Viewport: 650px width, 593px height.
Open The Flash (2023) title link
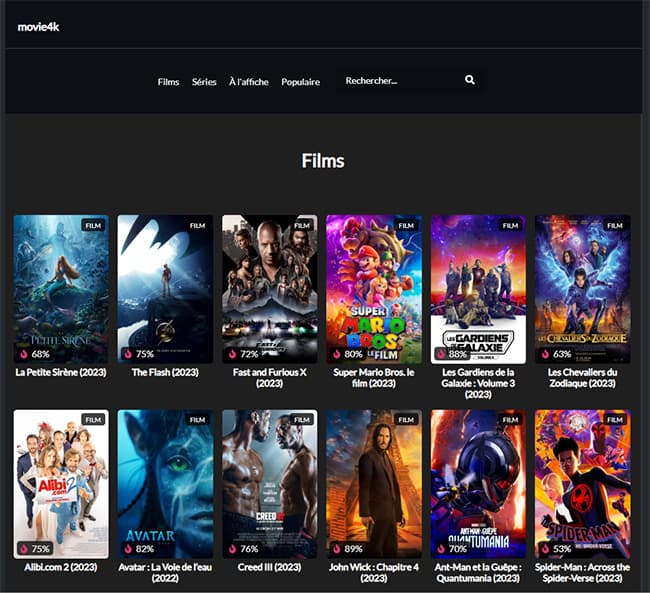pyautogui.click(x=165, y=372)
